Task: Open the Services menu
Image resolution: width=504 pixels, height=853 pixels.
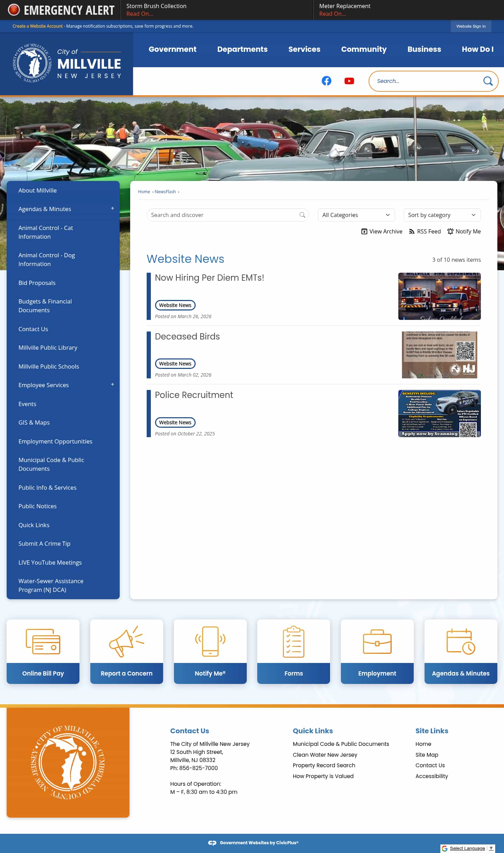Action: pos(304,49)
